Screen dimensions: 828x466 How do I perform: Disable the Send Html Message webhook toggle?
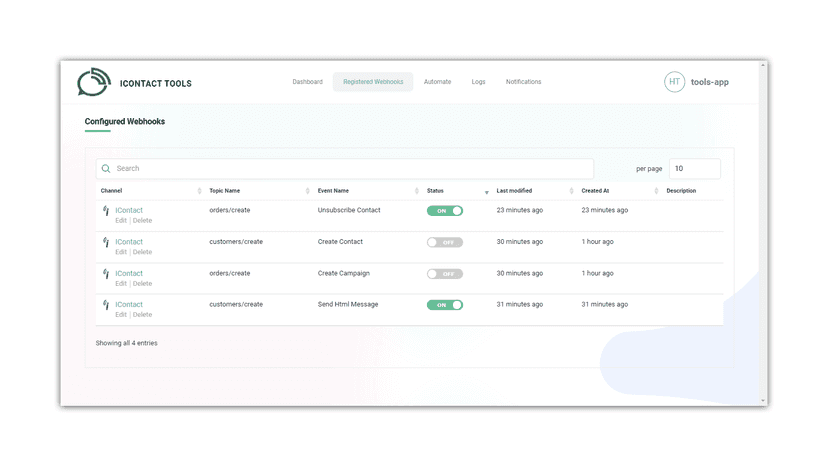point(445,305)
